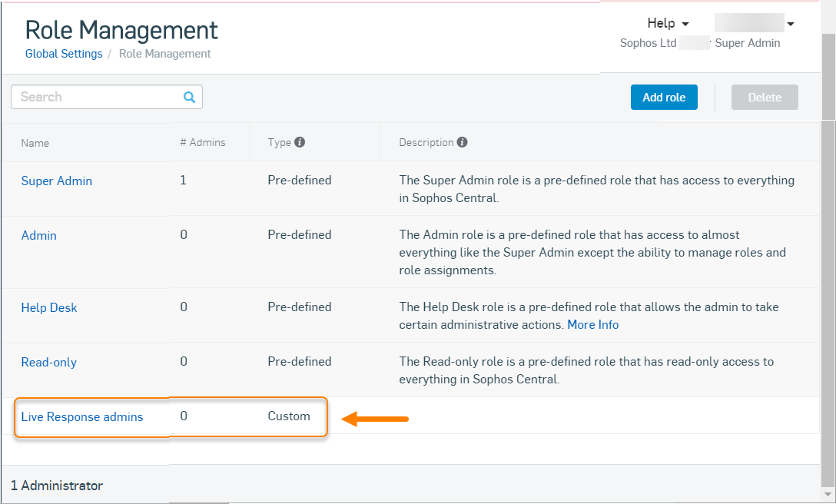Viewport: 836px width, 504px height.
Task: Click the Description column header
Action: 426,143
